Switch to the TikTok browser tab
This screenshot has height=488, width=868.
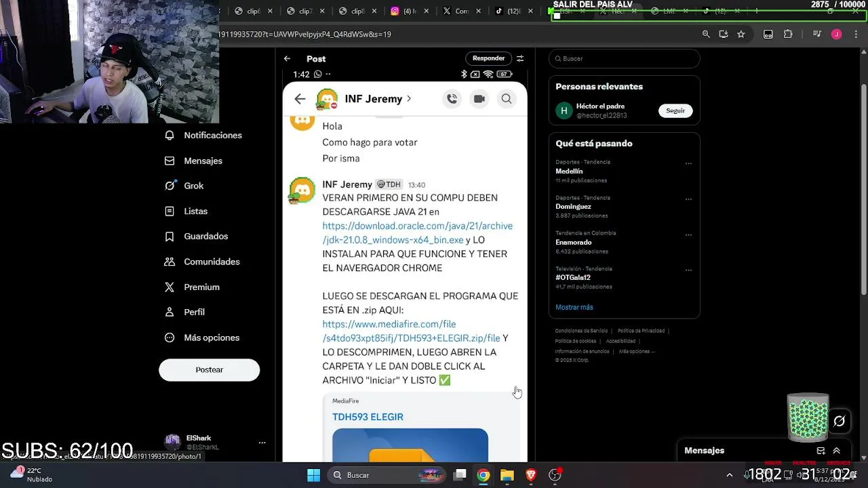tap(511, 11)
